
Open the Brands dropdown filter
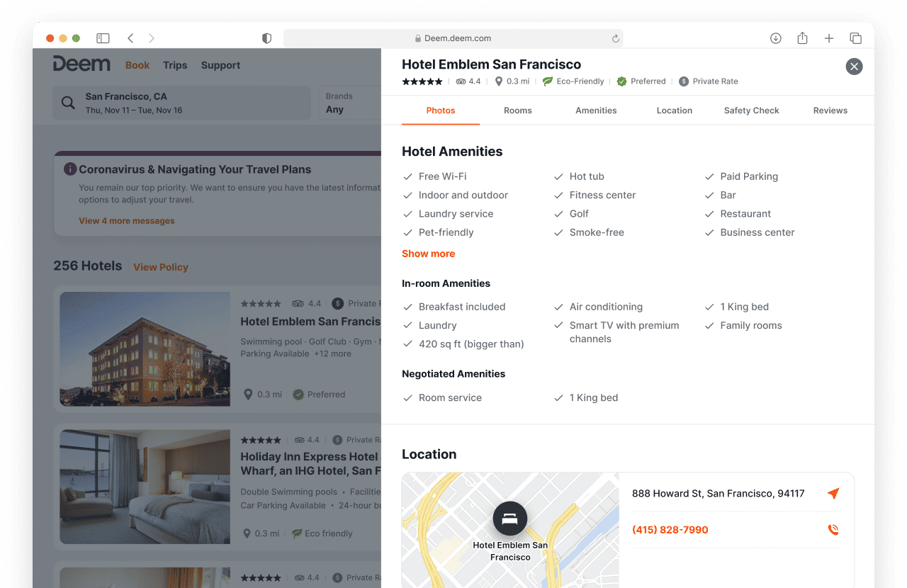[350, 103]
